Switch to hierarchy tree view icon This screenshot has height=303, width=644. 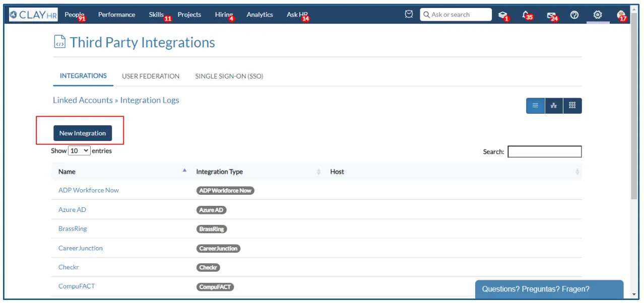[x=554, y=106]
